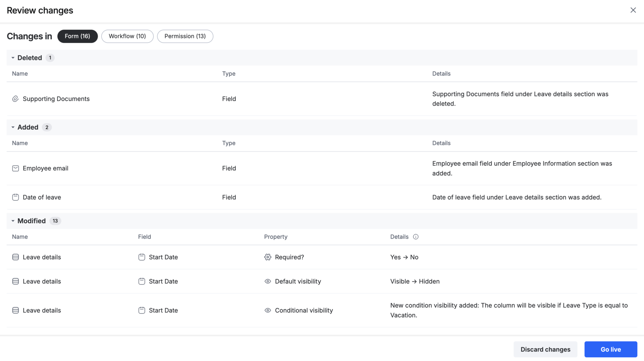
Task: Close the Review changes dialog
Action: [x=633, y=10]
